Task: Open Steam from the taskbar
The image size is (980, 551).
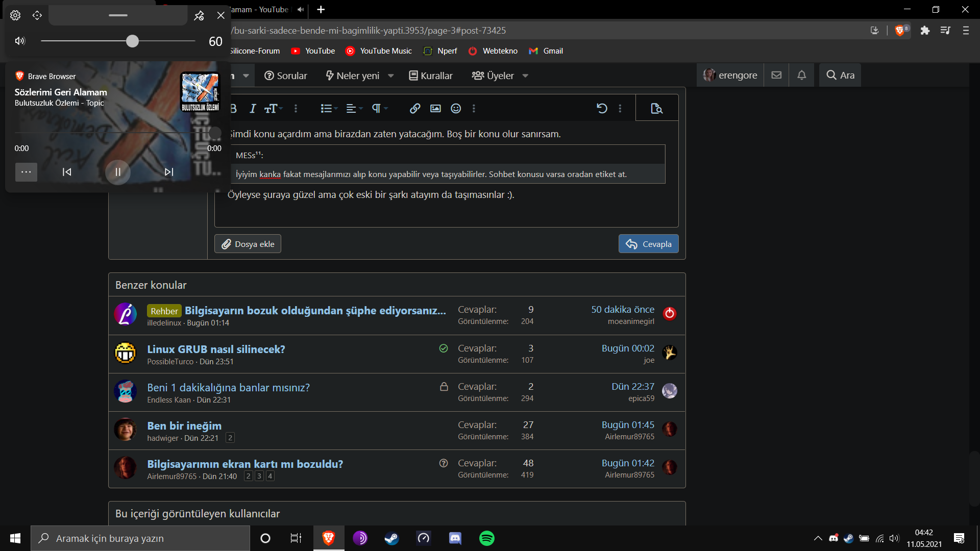Action: [x=391, y=538]
